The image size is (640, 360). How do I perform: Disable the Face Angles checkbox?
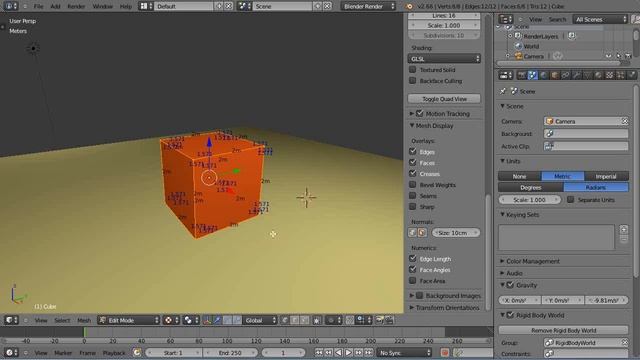point(413,269)
